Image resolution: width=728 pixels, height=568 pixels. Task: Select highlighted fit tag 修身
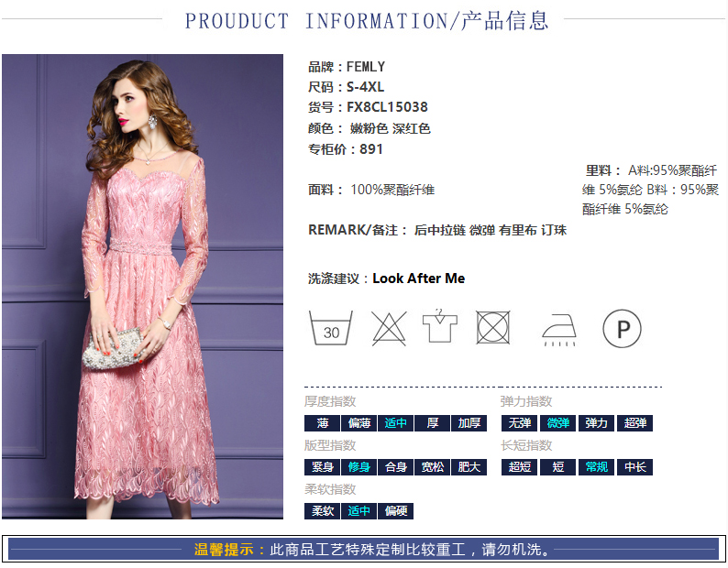point(358,467)
